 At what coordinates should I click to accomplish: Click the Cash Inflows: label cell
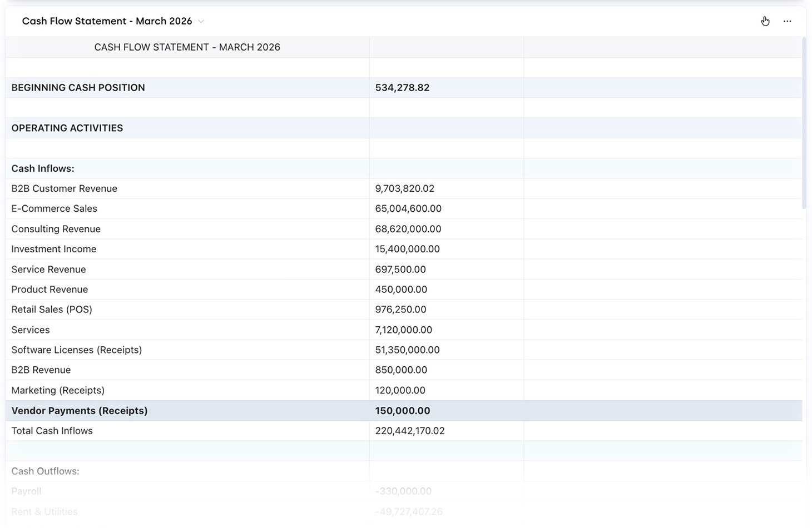click(x=187, y=168)
